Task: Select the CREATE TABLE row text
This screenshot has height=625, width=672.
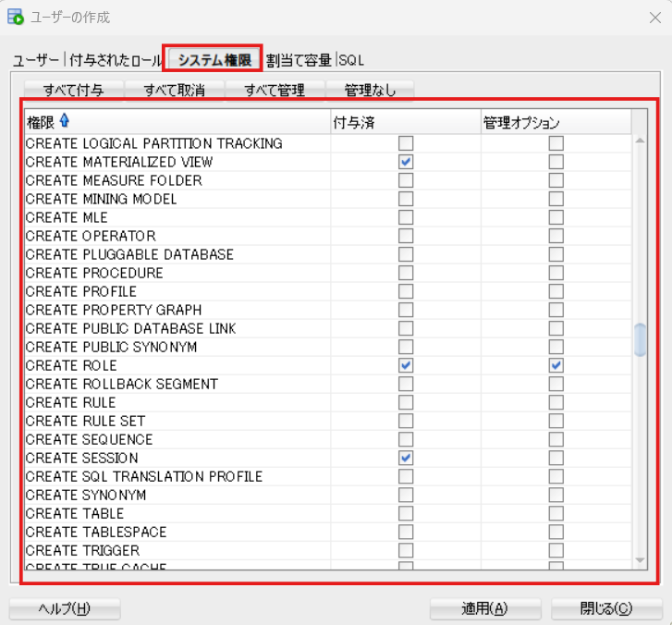Action: pyautogui.click(x=75, y=513)
